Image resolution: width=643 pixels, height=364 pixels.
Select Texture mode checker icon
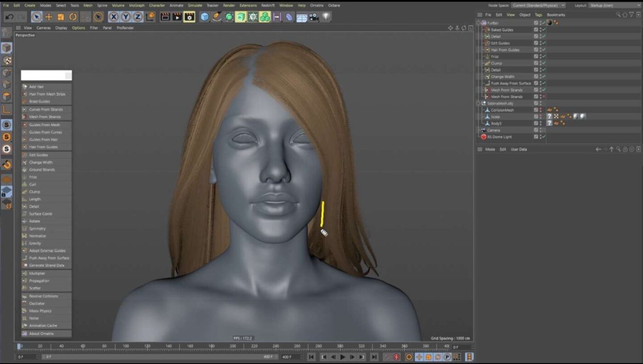[x=6, y=60]
